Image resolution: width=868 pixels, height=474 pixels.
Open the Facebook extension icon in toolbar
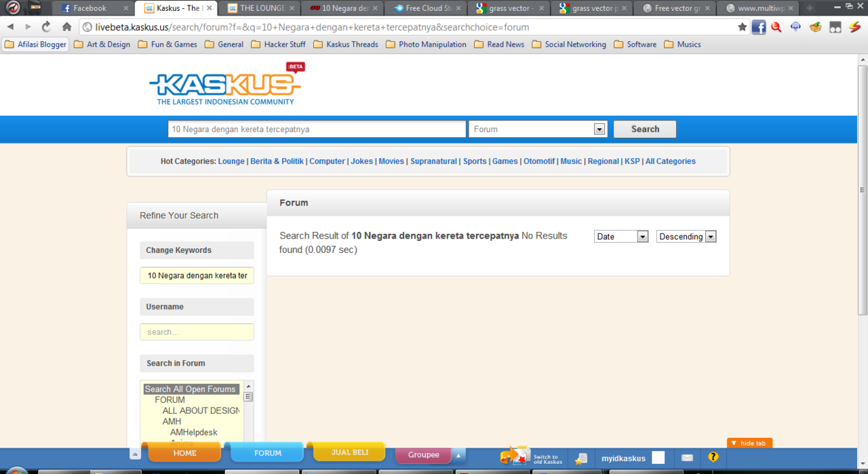pos(759,27)
